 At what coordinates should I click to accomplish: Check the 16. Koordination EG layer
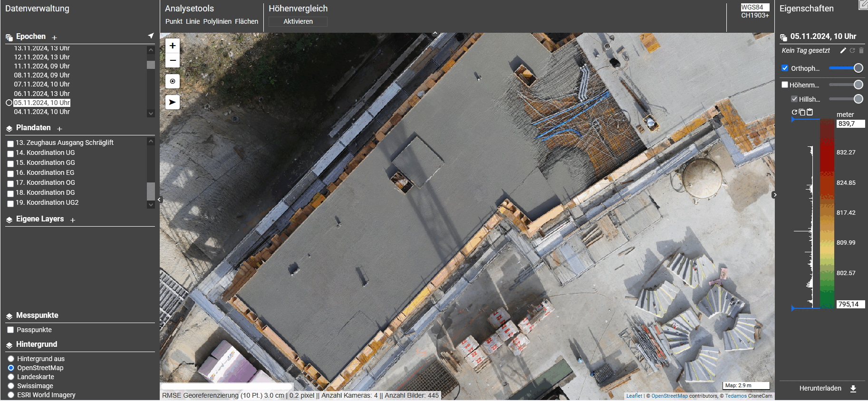coord(10,173)
